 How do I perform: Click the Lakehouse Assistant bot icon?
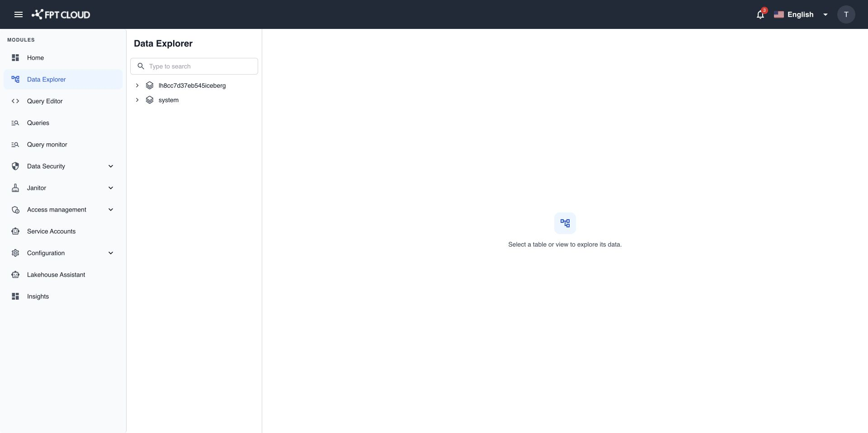[x=15, y=275]
